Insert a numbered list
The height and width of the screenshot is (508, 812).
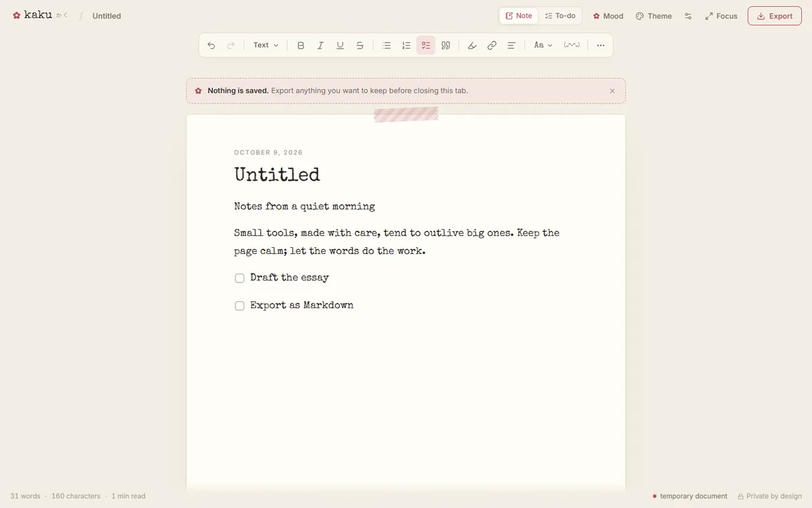[406, 45]
